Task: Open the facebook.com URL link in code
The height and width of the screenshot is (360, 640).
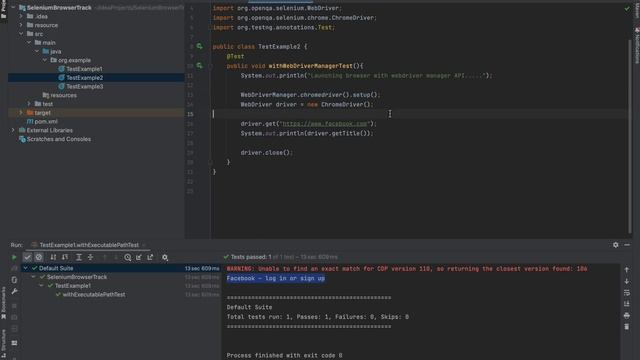Action: pos(324,123)
